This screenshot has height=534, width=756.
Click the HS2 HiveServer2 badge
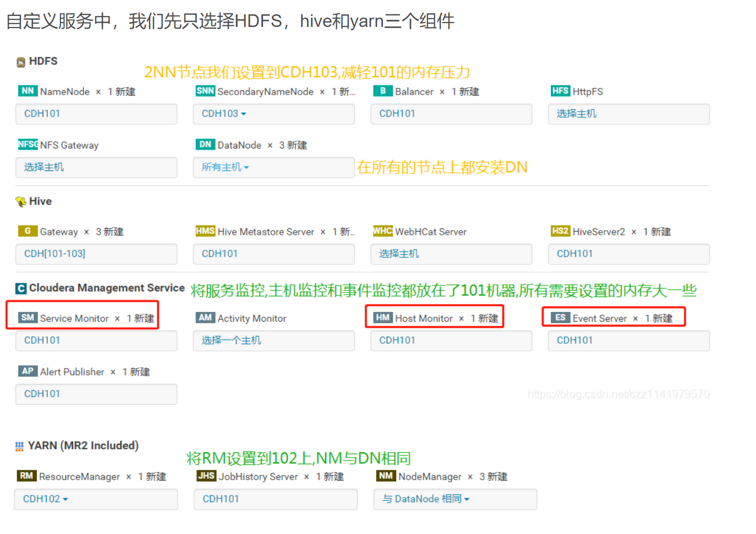coord(560,231)
